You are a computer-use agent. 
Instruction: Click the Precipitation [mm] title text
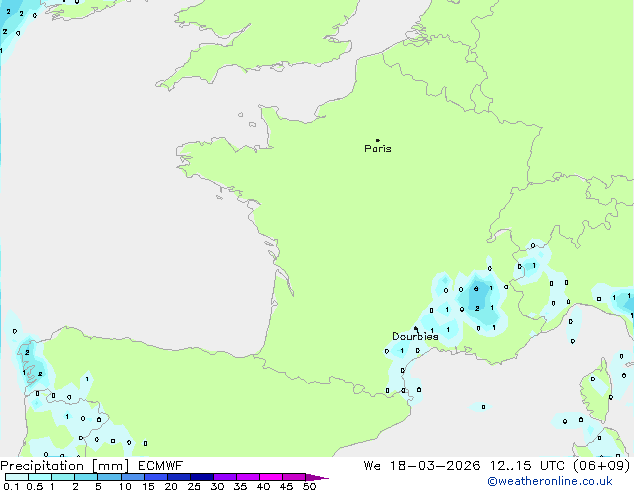62,465
